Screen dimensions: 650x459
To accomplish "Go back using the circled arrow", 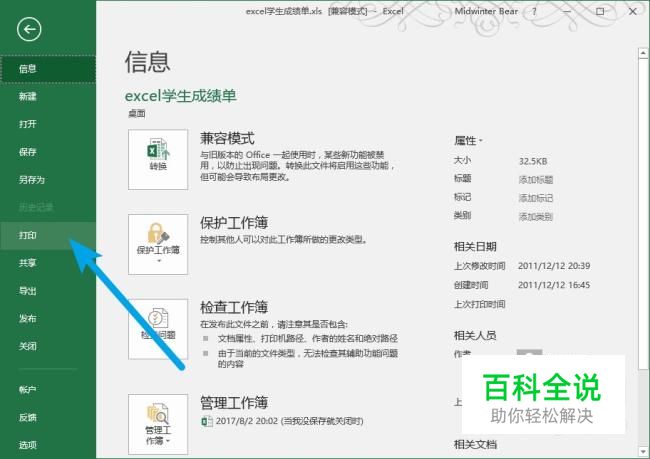I will click(x=29, y=29).
